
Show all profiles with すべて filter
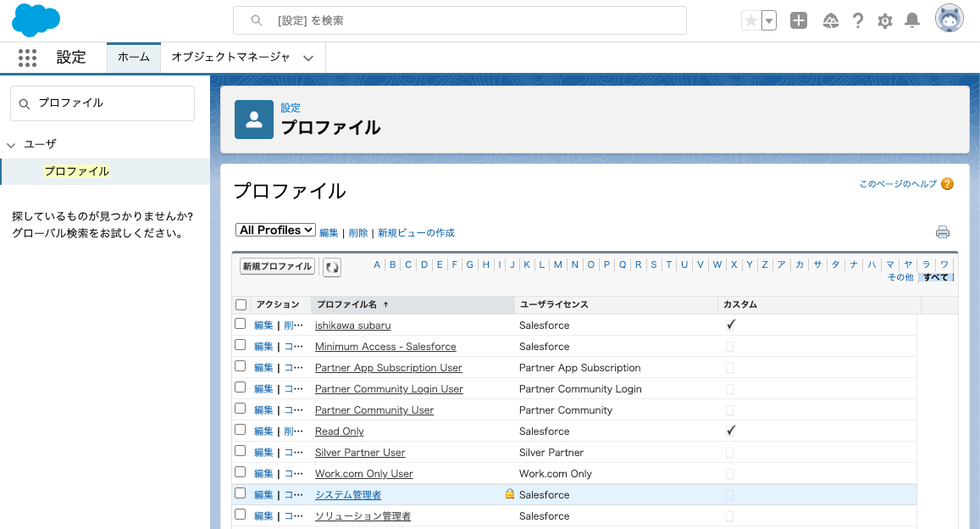(936, 277)
